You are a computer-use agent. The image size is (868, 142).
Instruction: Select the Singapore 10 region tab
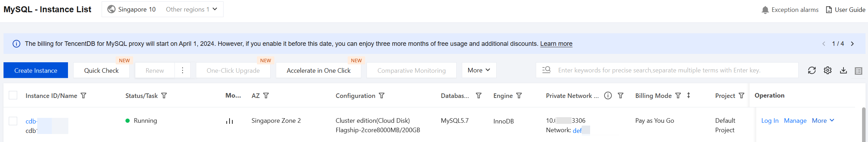(x=132, y=9)
